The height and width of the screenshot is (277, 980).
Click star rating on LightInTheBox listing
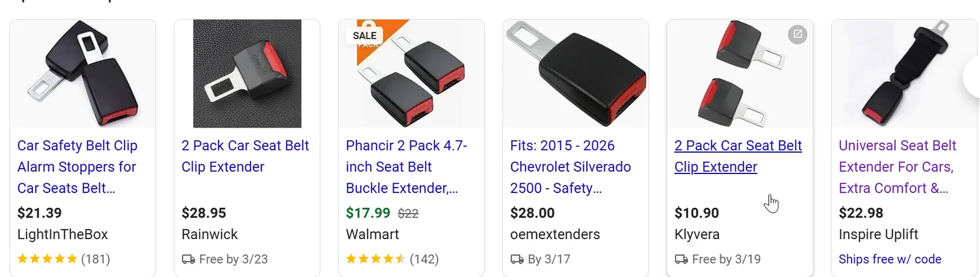(x=47, y=259)
